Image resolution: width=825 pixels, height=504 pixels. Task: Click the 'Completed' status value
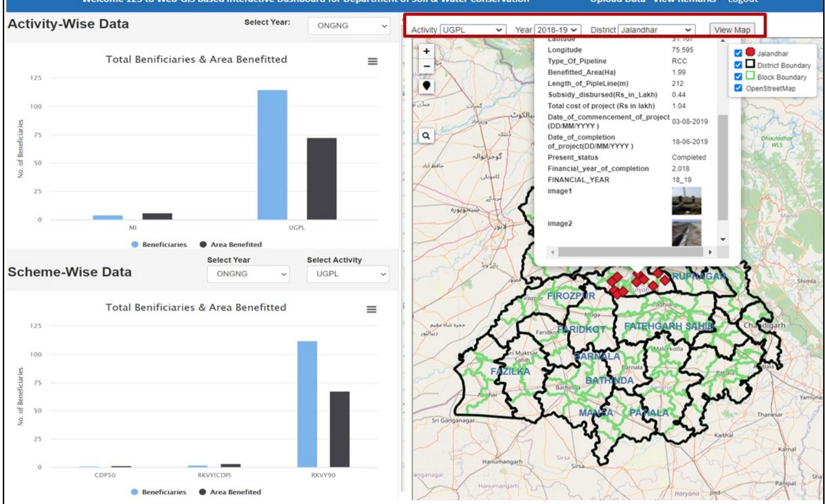tap(689, 158)
